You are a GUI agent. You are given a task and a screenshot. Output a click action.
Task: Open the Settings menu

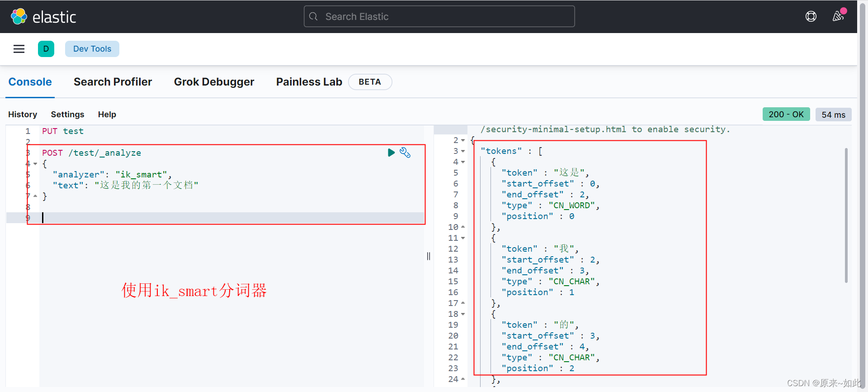point(67,115)
